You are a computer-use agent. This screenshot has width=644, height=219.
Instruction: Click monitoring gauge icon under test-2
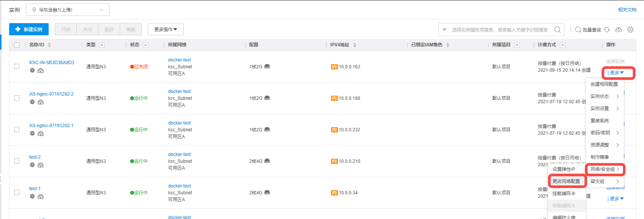41,165
